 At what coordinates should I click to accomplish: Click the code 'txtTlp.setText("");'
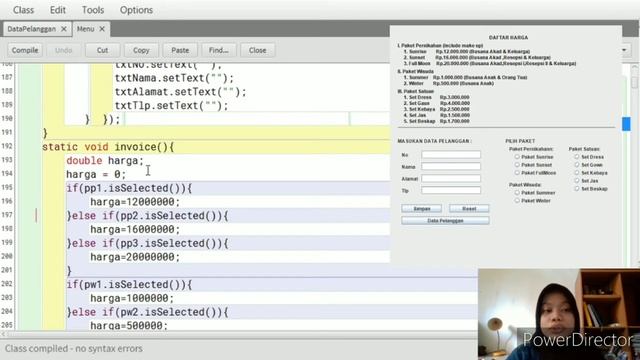pyautogui.click(x=171, y=106)
